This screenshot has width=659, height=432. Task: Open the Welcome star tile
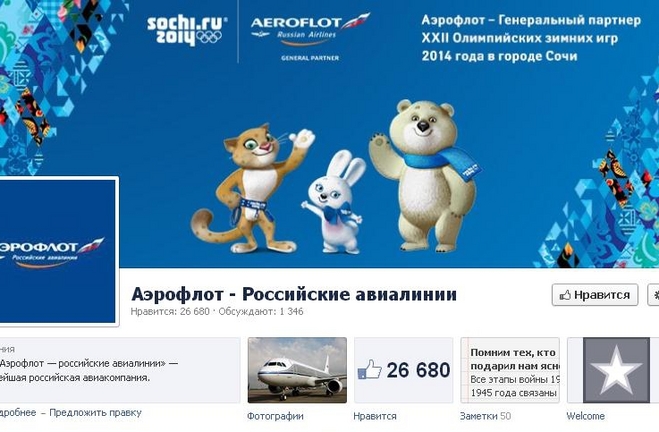(613, 370)
